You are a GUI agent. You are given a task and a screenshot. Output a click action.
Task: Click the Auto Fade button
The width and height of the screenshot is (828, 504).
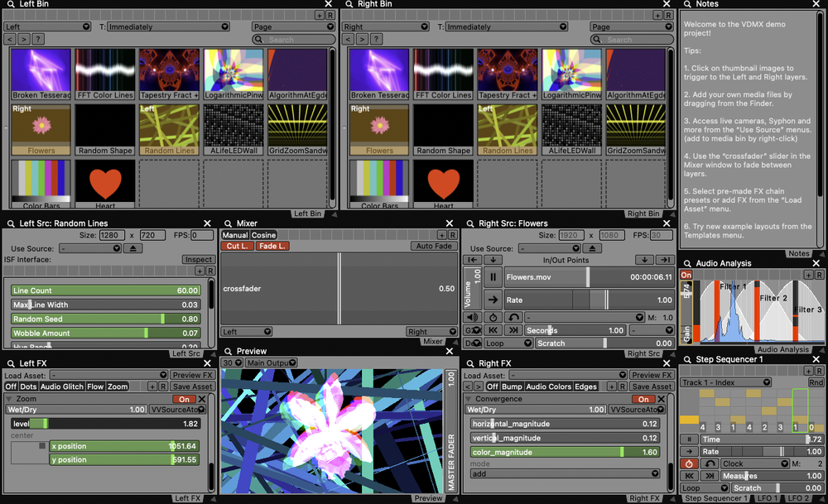433,246
